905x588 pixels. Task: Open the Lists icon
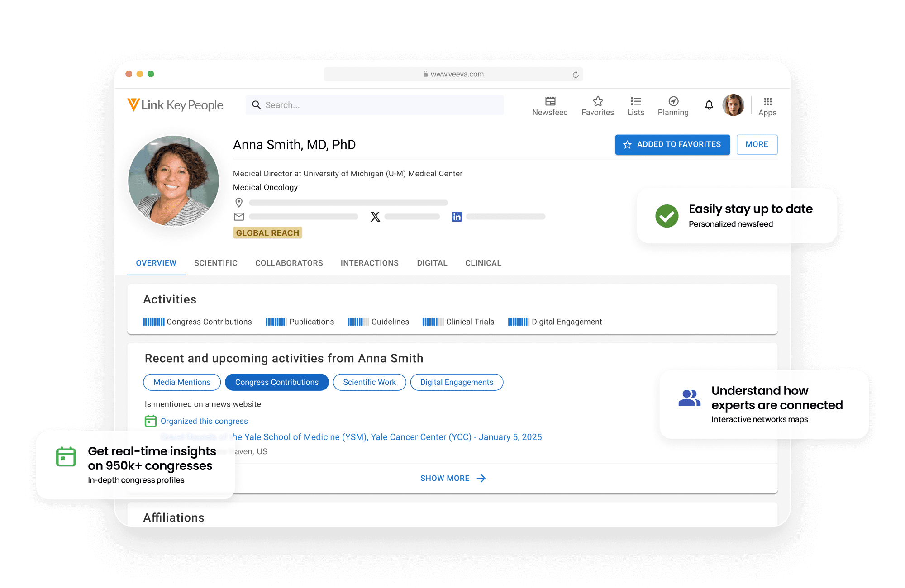coord(635,102)
